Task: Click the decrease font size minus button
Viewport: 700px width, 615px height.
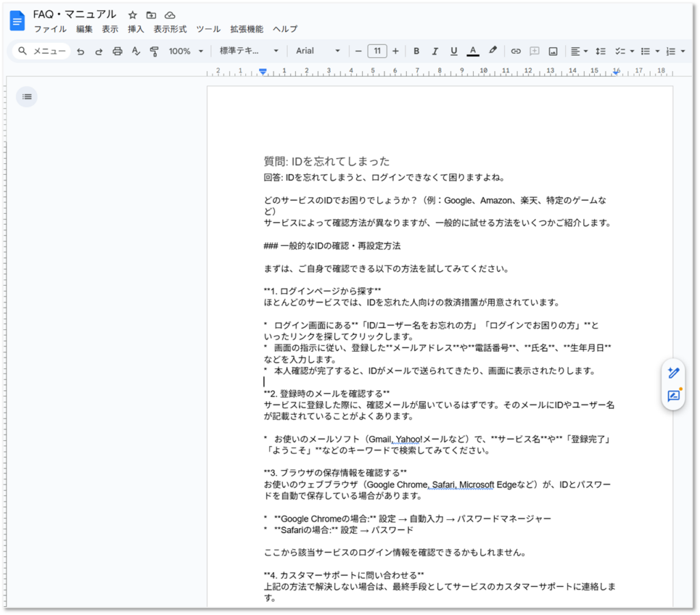Action: (358, 51)
